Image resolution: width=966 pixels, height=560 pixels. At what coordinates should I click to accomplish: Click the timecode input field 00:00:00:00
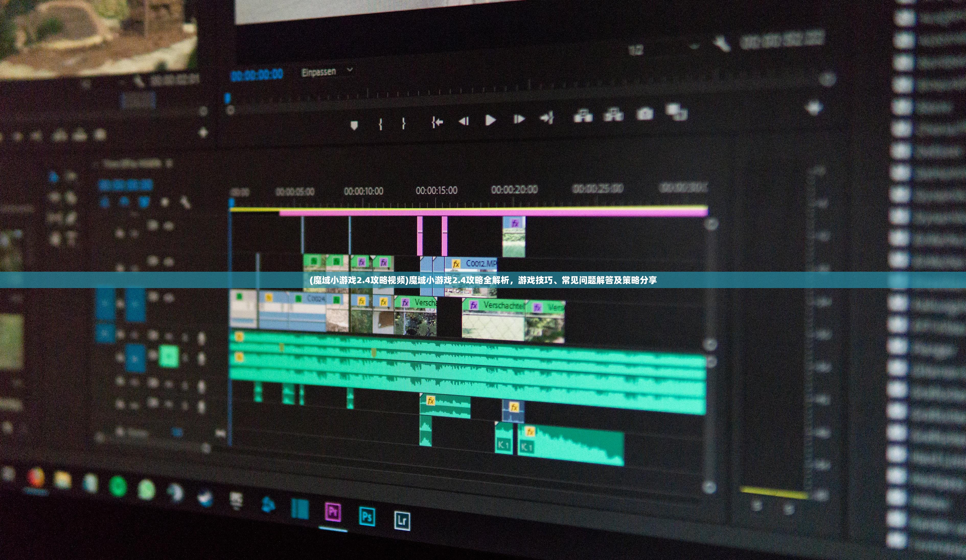click(x=260, y=72)
